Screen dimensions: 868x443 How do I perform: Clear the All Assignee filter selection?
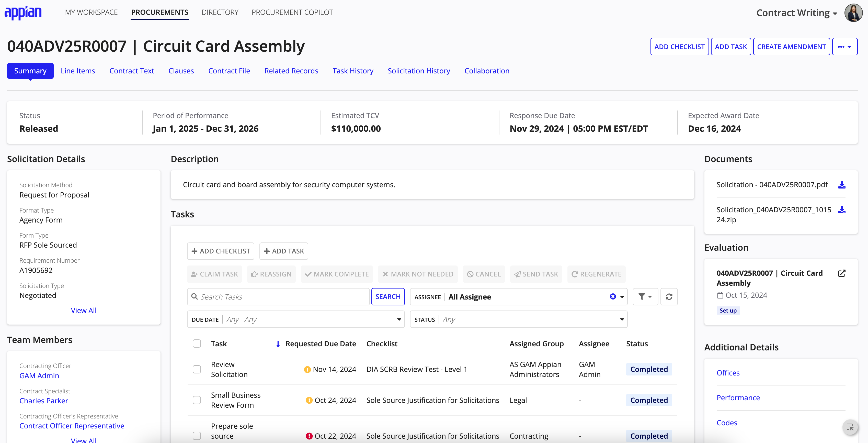pos(613,297)
